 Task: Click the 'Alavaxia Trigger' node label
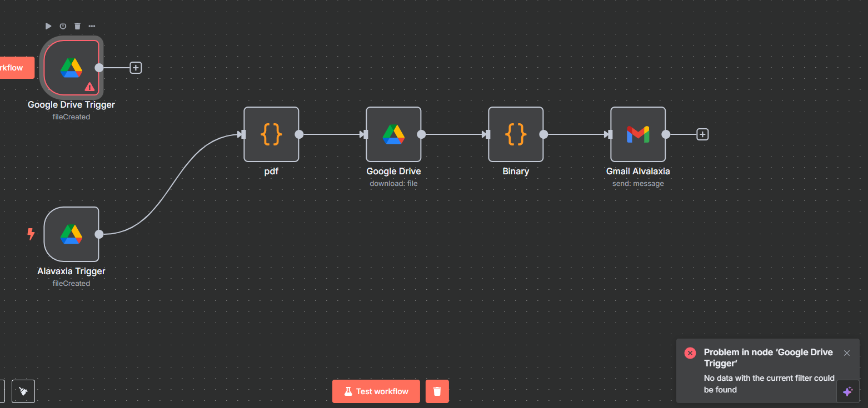tap(71, 271)
